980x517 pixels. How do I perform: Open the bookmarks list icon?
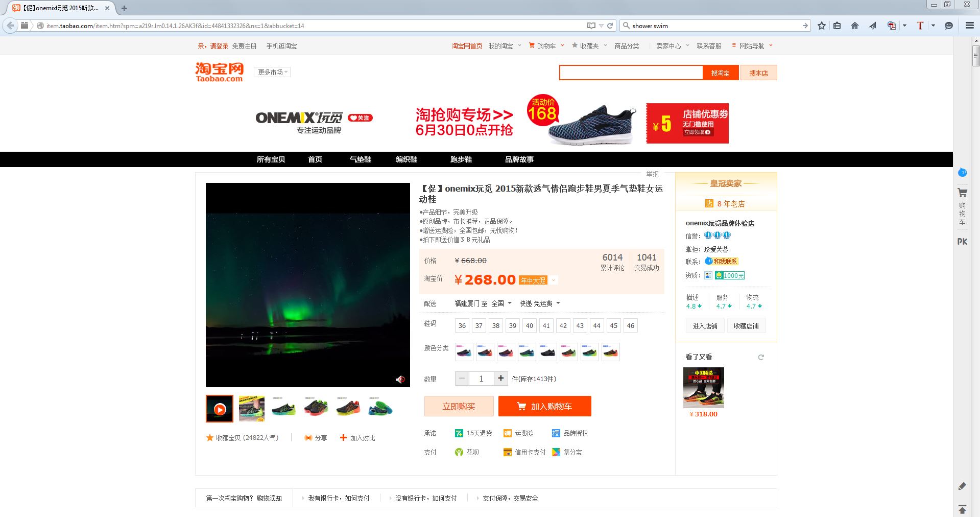[837, 26]
